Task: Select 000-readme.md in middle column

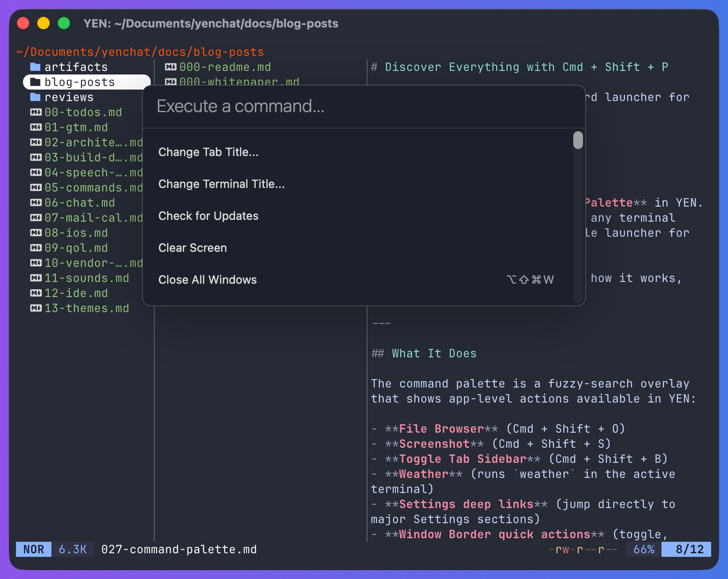Action: pos(225,67)
